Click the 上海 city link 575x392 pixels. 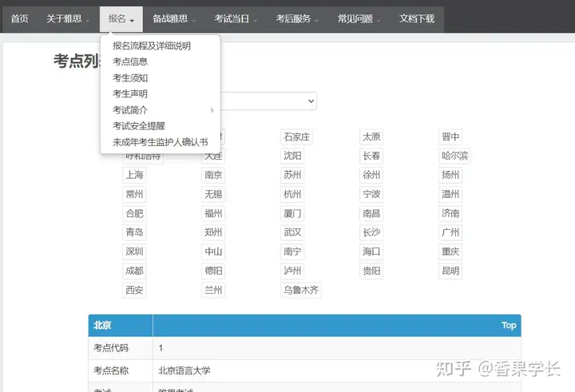tap(134, 175)
